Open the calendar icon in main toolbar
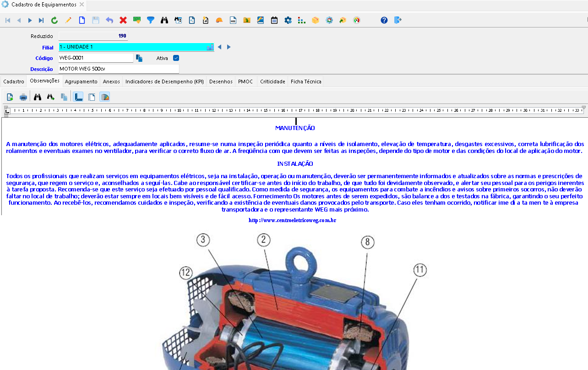The image size is (588, 370). (274, 20)
